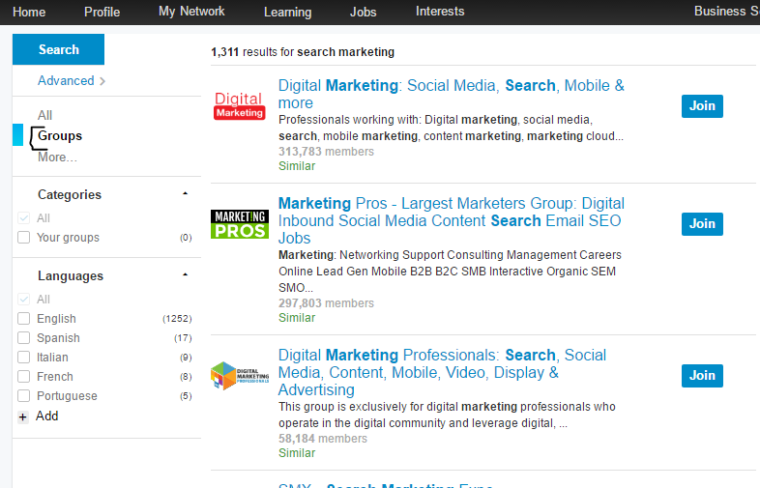Open the Digital Marketing group logo

click(239, 106)
